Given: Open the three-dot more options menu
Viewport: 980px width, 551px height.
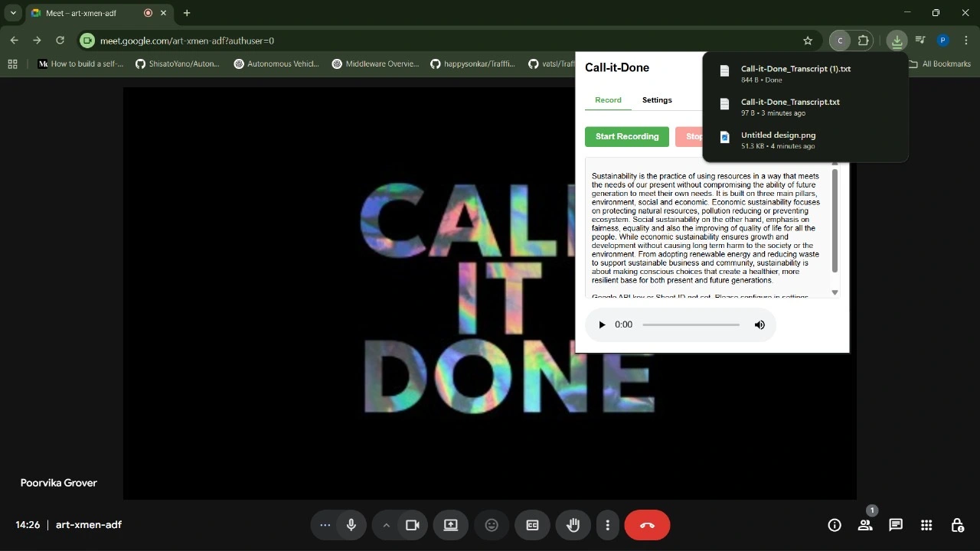Looking at the screenshot, I should pos(608,525).
